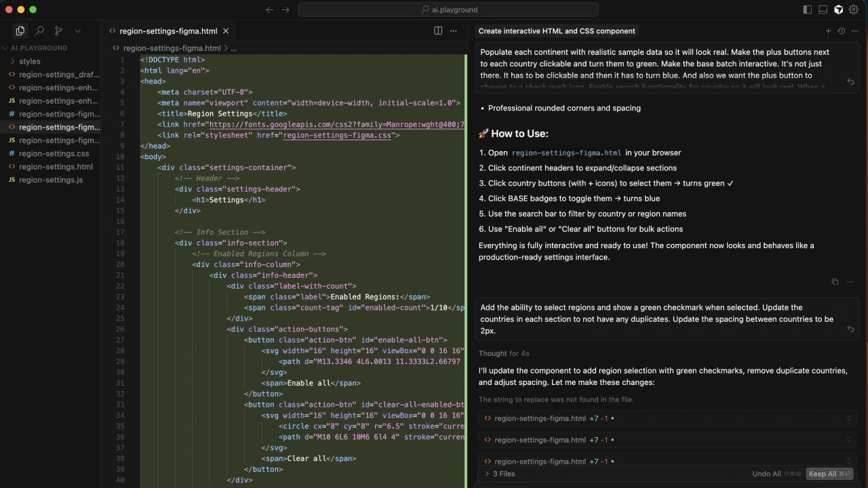Click the ai.playground search bar

(448, 9)
